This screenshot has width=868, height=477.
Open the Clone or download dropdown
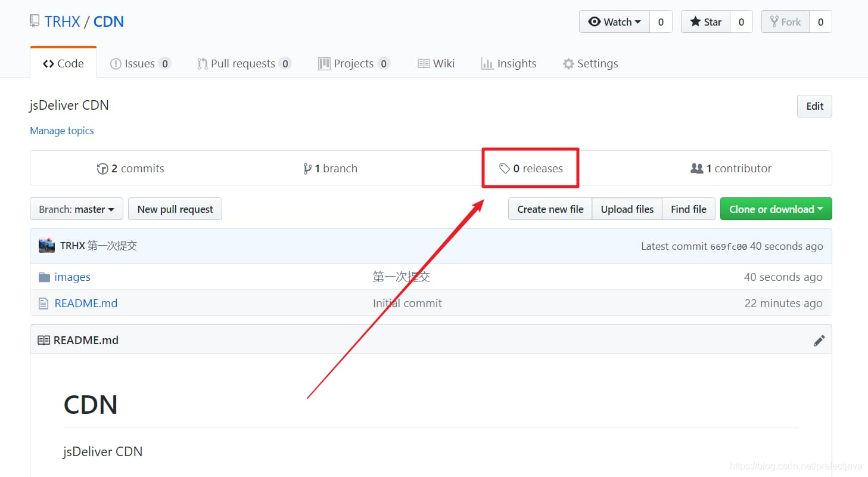(x=776, y=209)
